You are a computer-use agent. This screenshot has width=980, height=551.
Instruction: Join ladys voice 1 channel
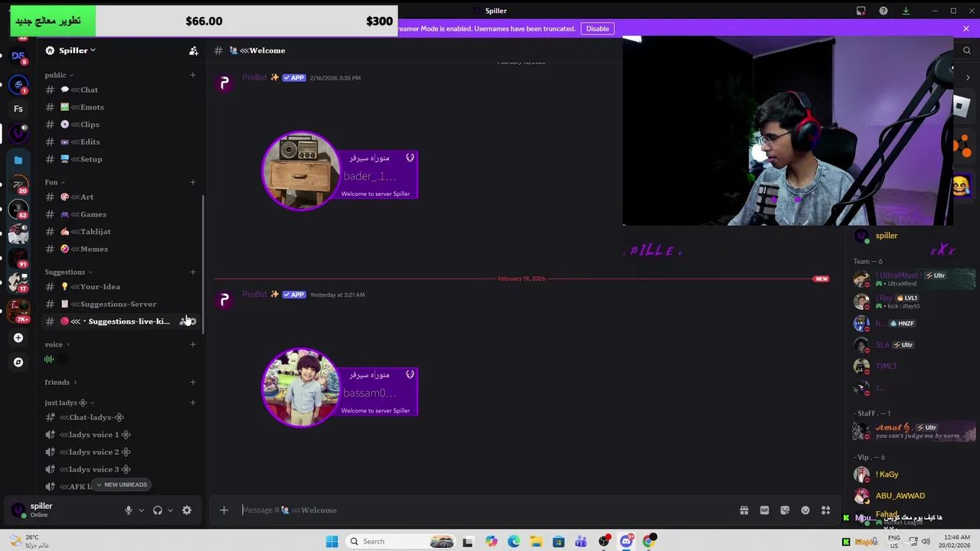tap(121, 435)
